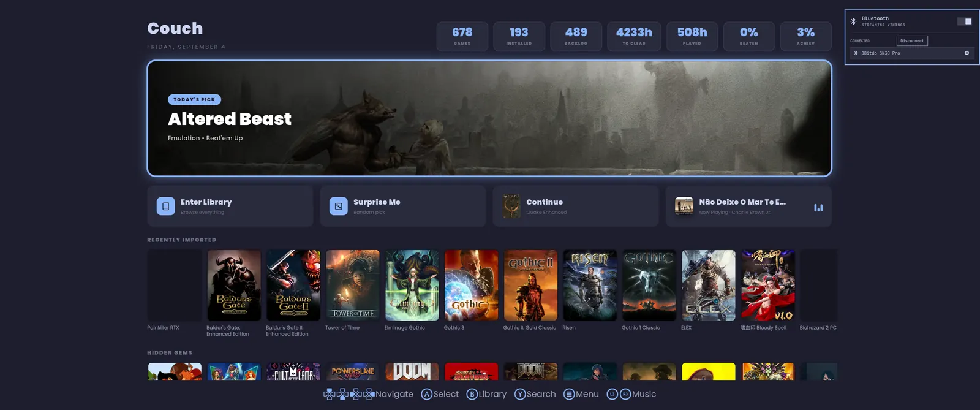This screenshot has width=980, height=410.
Task: Click the Quake cover on Continue card
Action: 511,207
